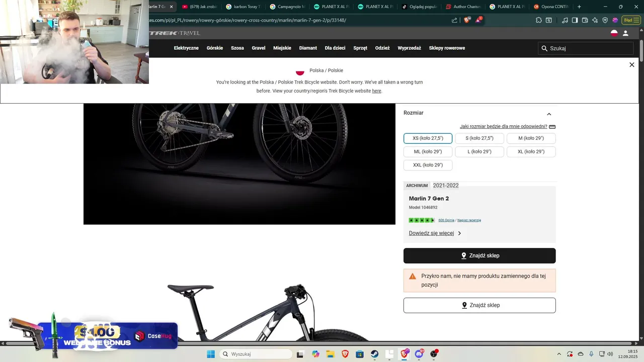The width and height of the screenshot is (644, 362).
Task: Click the white outlined Znajdź sklep button
Action: point(479,305)
